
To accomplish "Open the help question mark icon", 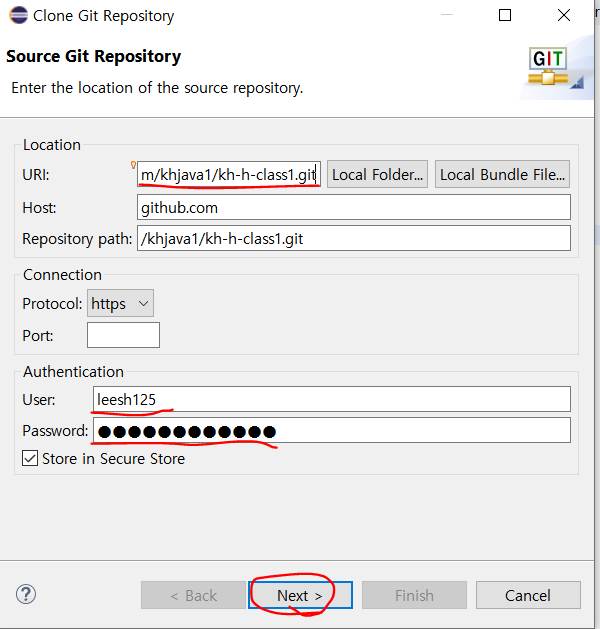I will click(26, 594).
